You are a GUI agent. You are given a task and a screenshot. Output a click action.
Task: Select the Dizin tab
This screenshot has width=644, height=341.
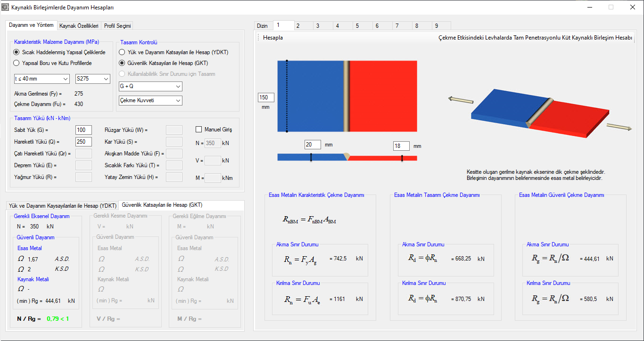click(x=263, y=26)
